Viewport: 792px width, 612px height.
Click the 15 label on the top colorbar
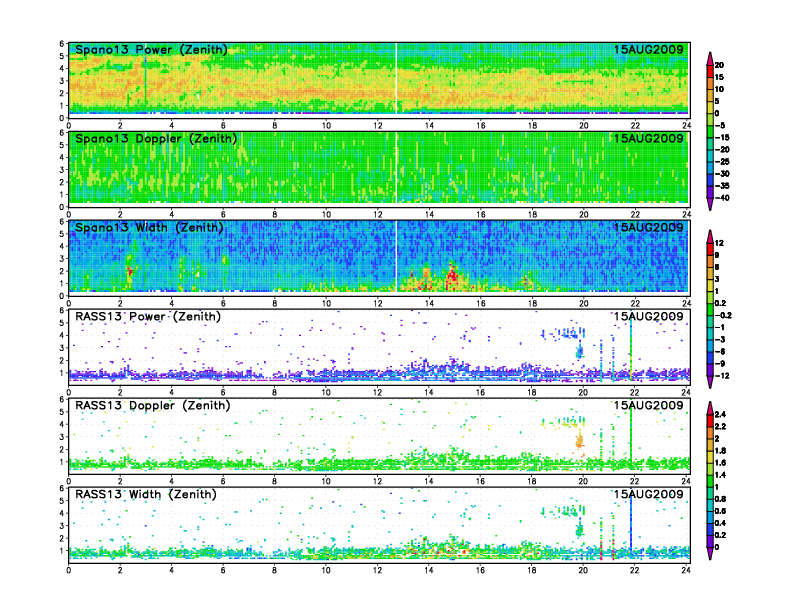coord(719,77)
